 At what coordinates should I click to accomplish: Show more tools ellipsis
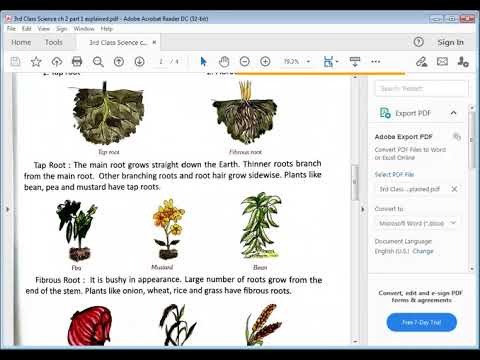[x=376, y=62]
